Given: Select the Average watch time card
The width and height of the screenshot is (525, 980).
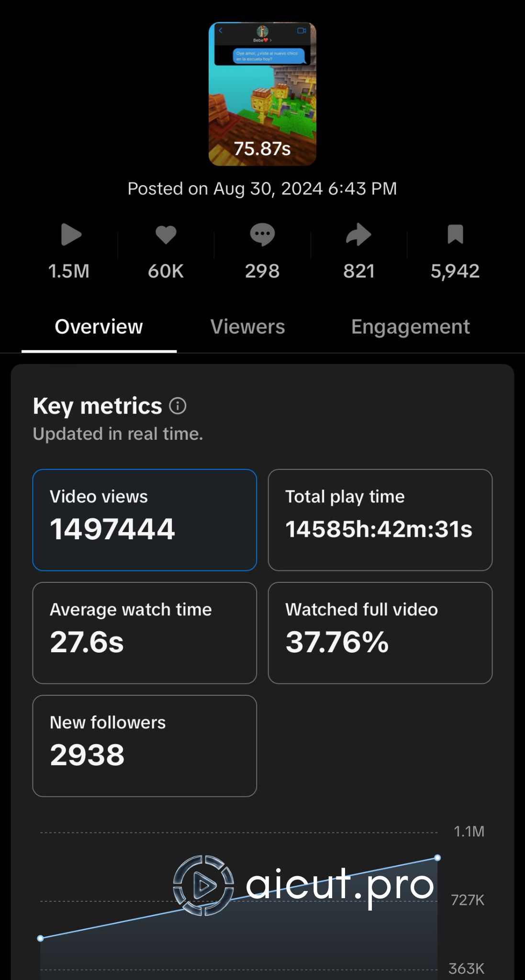Looking at the screenshot, I should 145,633.
